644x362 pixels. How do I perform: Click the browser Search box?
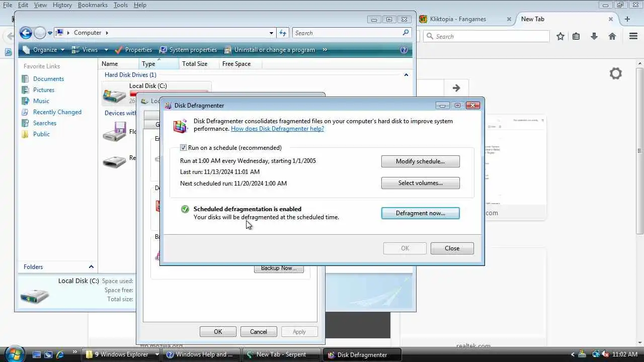point(487,36)
